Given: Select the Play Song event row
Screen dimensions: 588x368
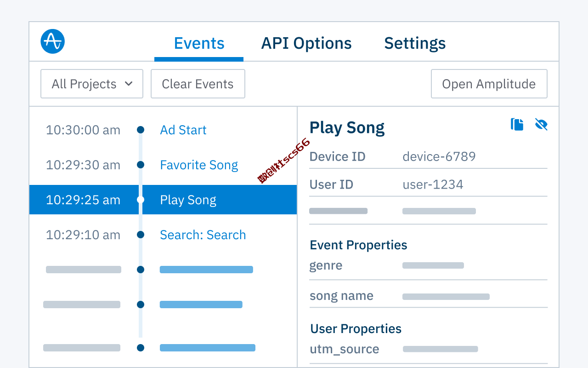Looking at the screenshot, I should [x=163, y=200].
